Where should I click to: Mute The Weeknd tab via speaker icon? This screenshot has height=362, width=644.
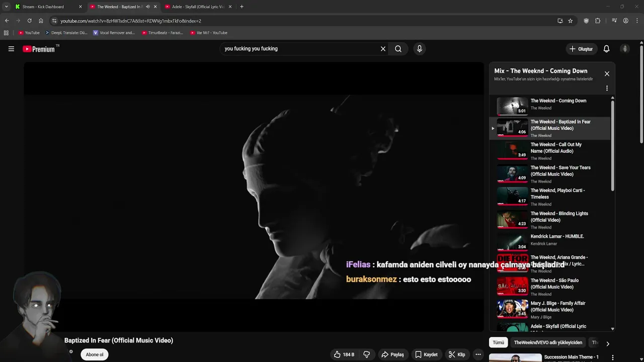tap(147, 7)
